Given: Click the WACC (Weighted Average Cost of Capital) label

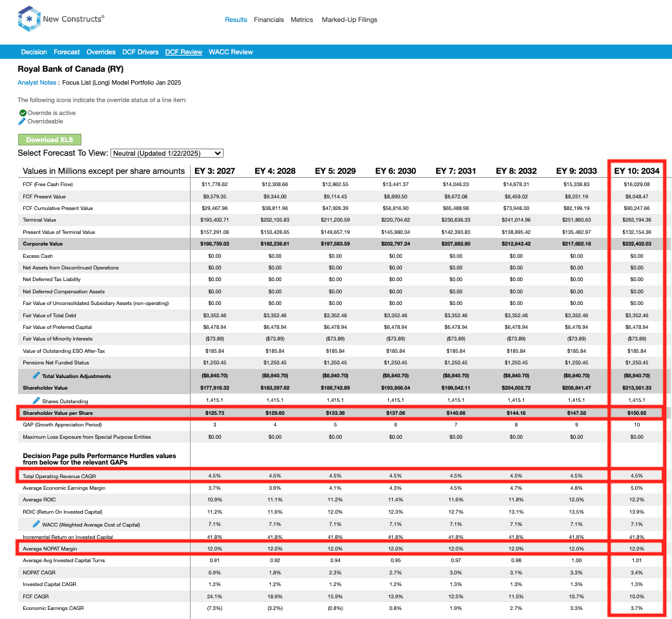Looking at the screenshot, I should point(91,525).
